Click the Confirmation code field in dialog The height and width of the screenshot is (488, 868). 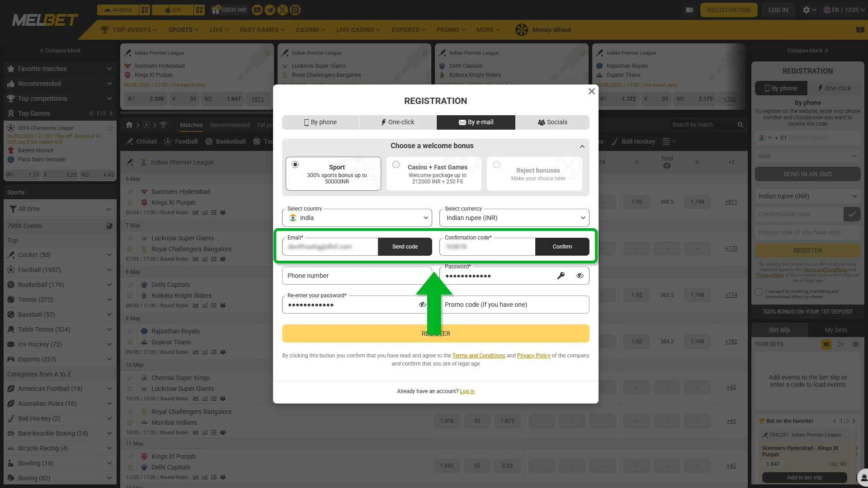tap(487, 247)
